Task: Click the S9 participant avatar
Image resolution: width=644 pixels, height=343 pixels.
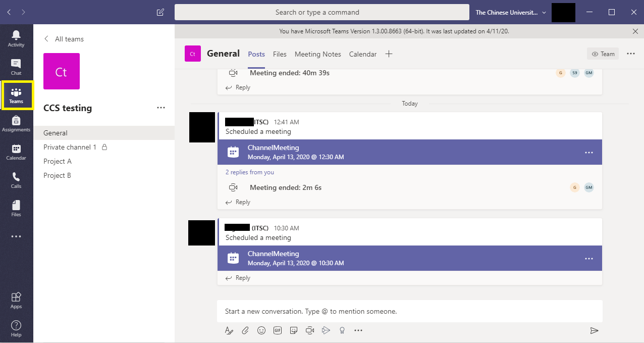Action: [574, 73]
